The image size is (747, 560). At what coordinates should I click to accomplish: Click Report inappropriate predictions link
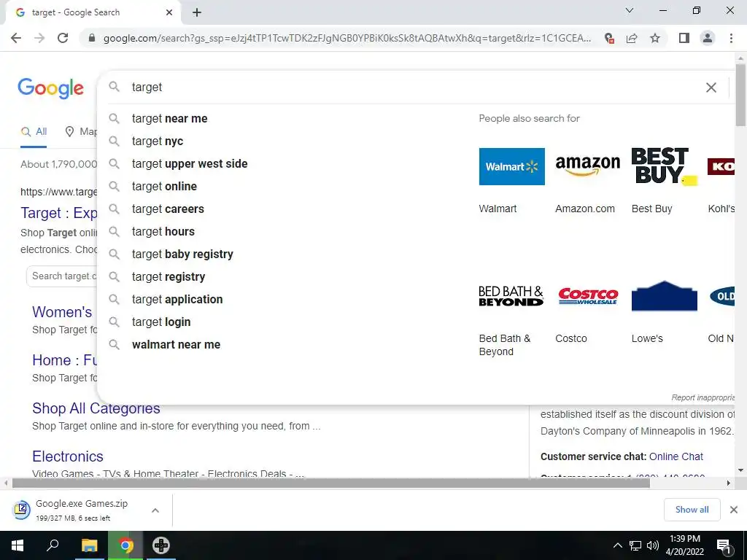pyautogui.click(x=703, y=397)
